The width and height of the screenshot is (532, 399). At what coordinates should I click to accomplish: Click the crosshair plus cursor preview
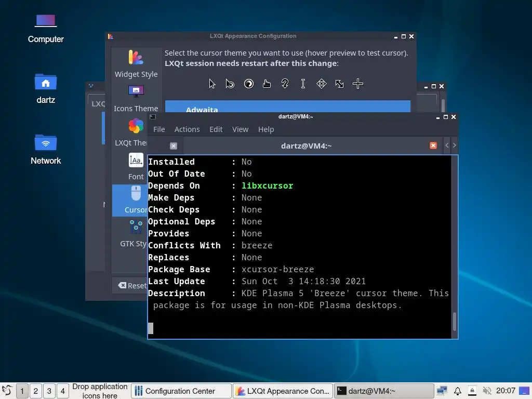point(358,84)
